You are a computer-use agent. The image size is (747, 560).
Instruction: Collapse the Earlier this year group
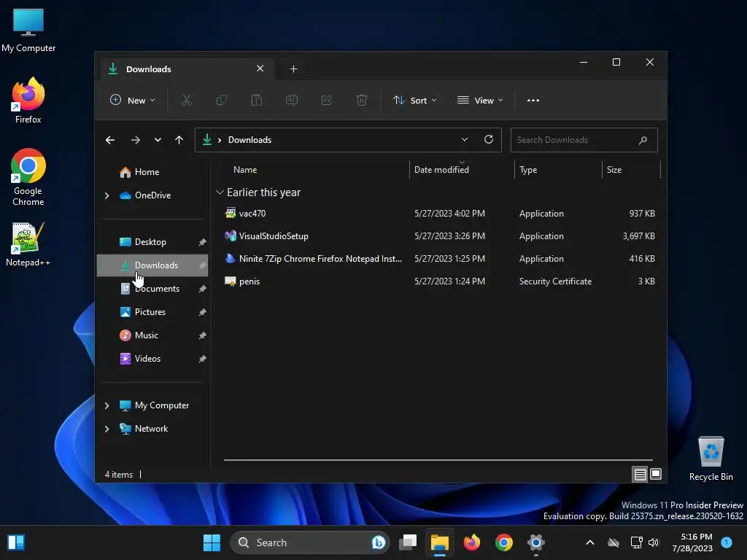coord(220,192)
